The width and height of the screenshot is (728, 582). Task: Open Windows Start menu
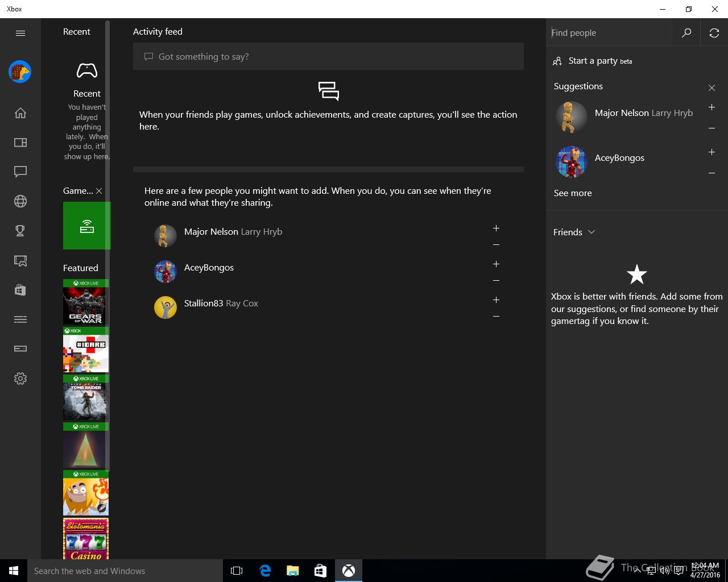[x=14, y=571]
